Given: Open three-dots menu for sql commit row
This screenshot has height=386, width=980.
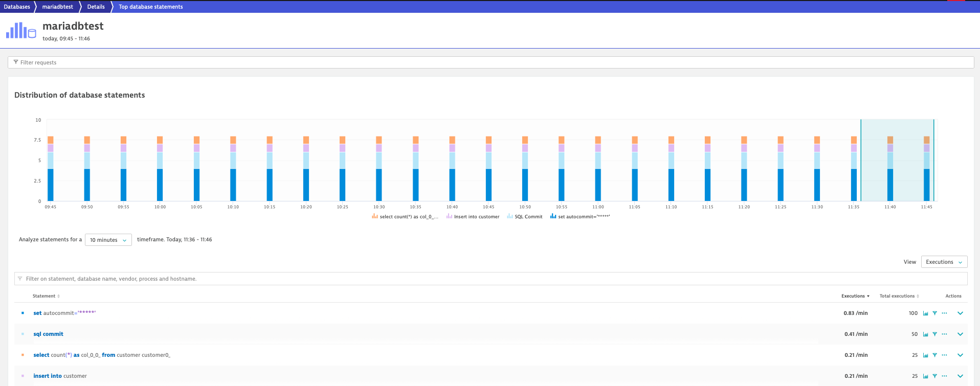Looking at the screenshot, I should point(944,334).
